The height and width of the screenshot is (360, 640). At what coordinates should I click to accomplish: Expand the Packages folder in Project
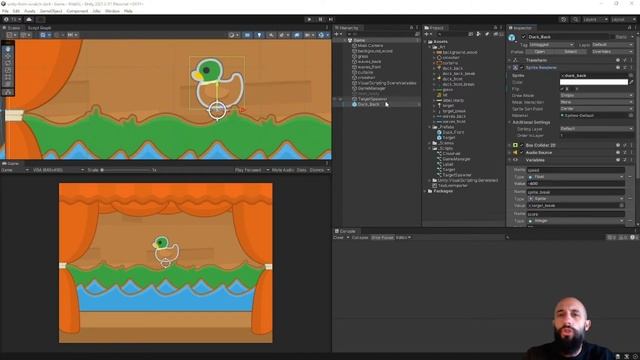tap(426, 191)
